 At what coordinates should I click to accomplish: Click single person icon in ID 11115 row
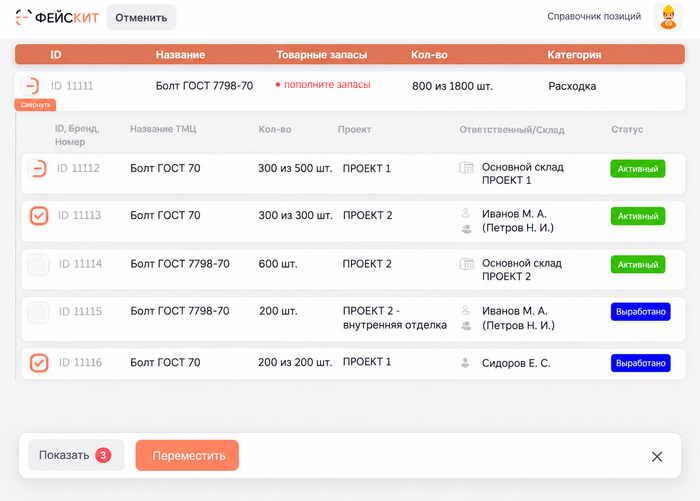466,310
